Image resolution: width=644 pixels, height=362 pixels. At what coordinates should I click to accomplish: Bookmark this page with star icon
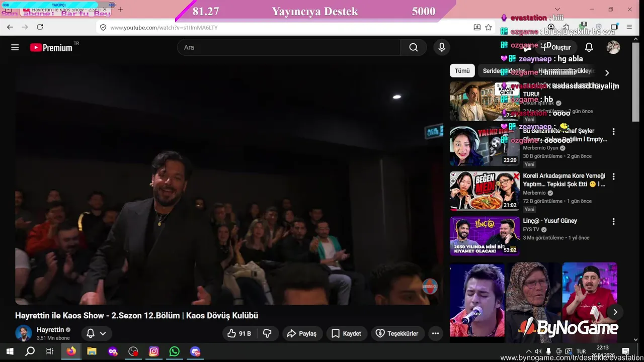(x=488, y=27)
